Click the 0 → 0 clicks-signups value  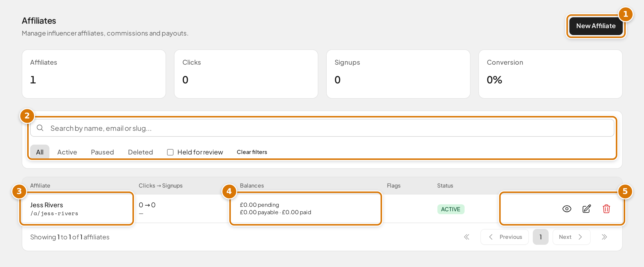[x=147, y=205]
